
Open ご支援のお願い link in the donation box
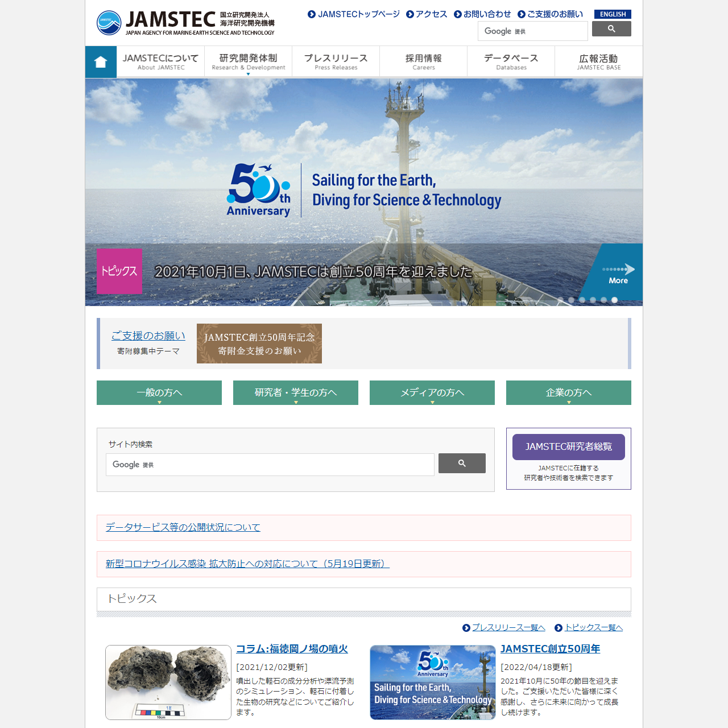click(x=148, y=336)
